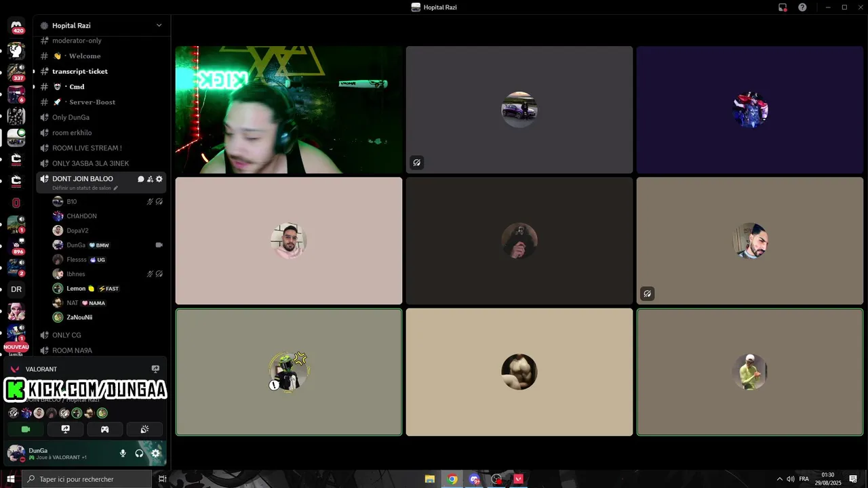Open File Explorer on taskbar
Viewport: 868px width, 488px height.
point(430,479)
